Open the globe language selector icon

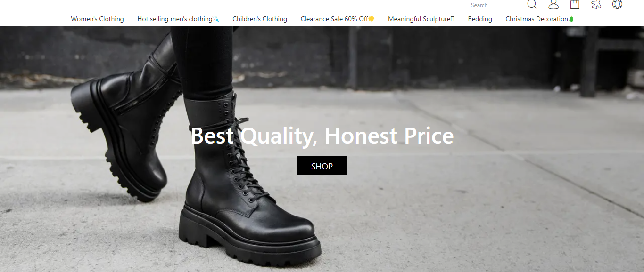click(617, 5)
